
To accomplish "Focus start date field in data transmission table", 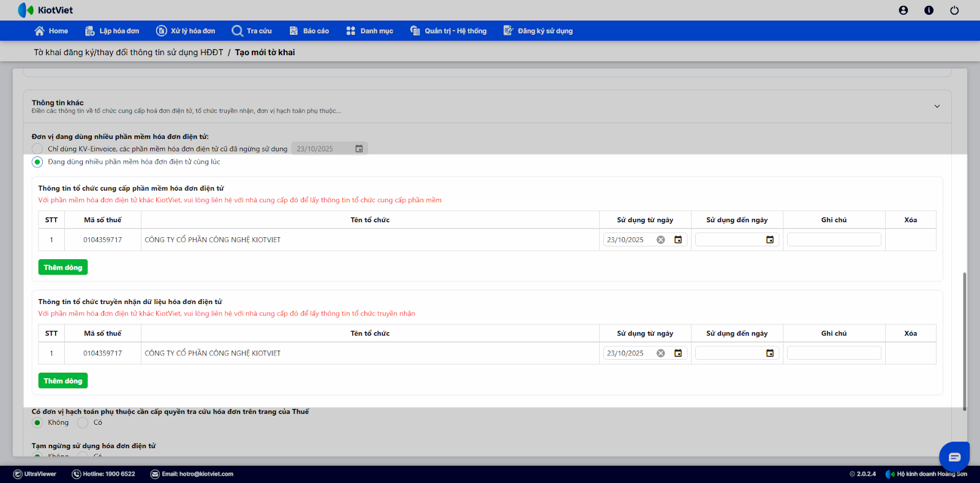I will point(645,353).
